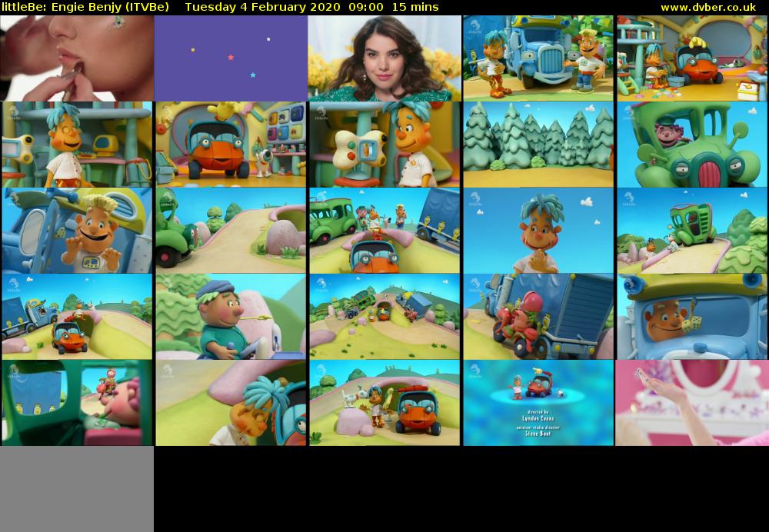Open thumbnail of blue-haired boy against sky
Viewport: 769px width, 532px height.
click(538, 231)
